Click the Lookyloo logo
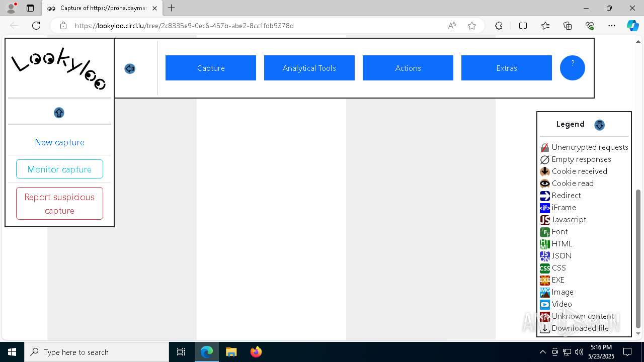644x362 pixels. (59, 69)
